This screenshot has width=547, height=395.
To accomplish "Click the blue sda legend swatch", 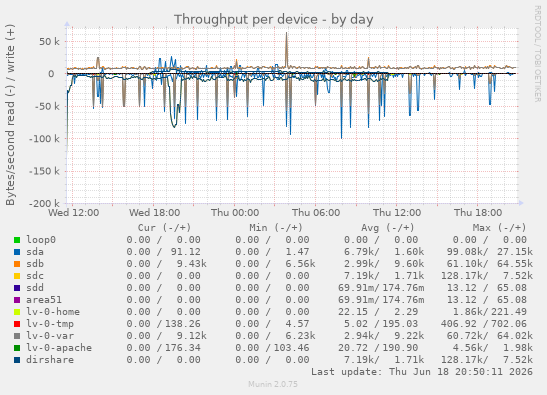I will click(x=17, y=252).
